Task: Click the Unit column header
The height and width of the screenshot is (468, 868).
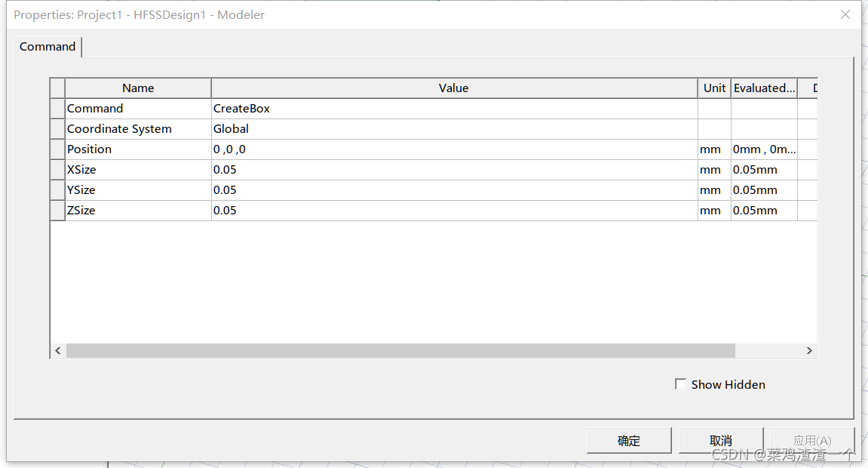Action: pos(714,88)
